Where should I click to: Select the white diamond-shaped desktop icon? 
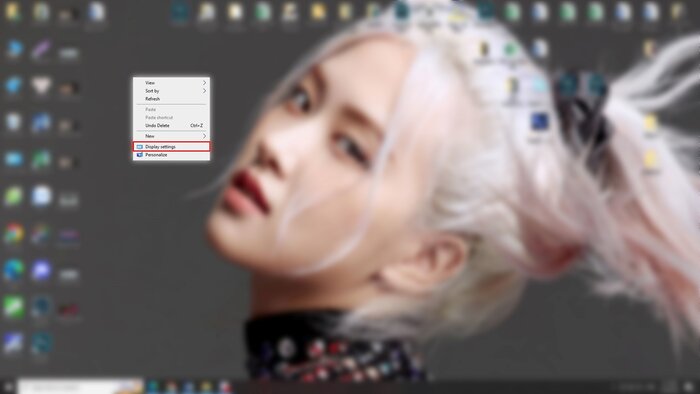pyautogui.click(x=41, y=85)
